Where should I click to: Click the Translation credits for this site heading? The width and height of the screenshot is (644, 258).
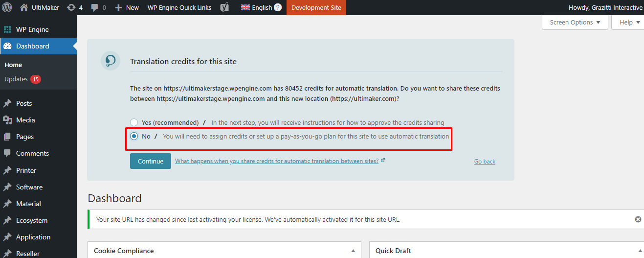coord(183,62)
